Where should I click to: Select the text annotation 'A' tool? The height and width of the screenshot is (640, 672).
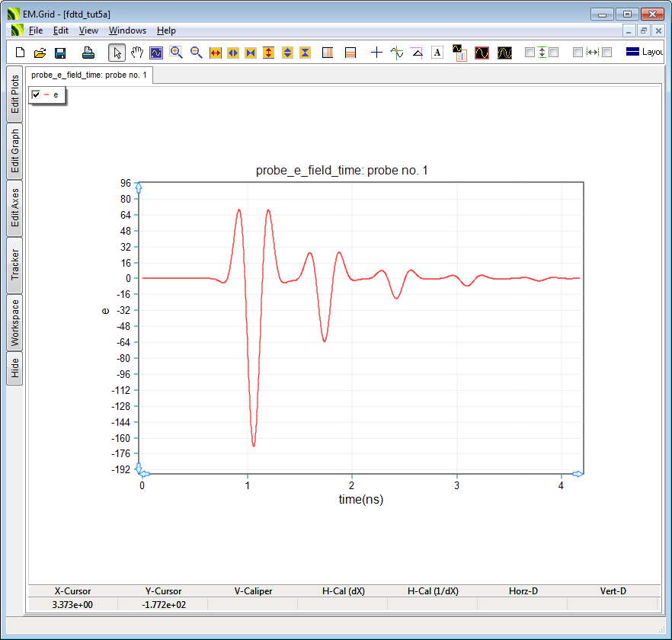437,53
